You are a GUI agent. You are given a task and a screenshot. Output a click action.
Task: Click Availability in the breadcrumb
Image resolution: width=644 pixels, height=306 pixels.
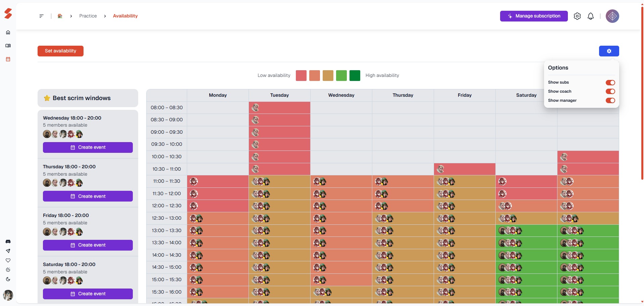(125, 16)
